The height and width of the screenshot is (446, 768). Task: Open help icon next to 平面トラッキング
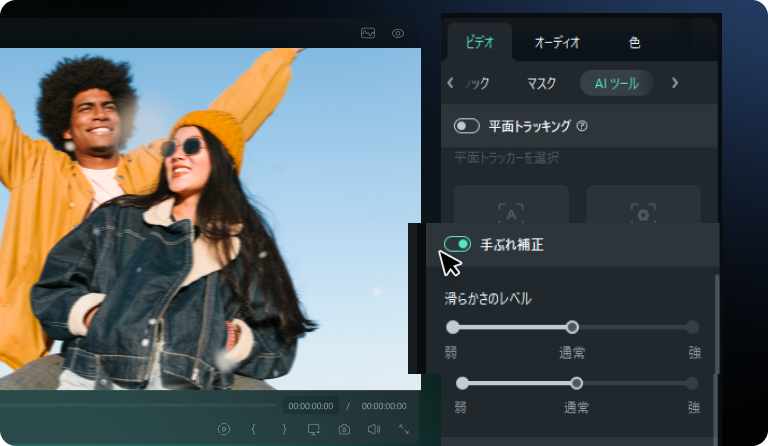tap(582, 126)
